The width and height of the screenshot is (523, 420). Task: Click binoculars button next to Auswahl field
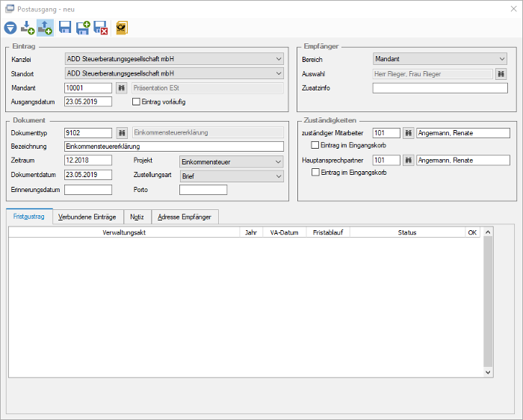point(501,74)
